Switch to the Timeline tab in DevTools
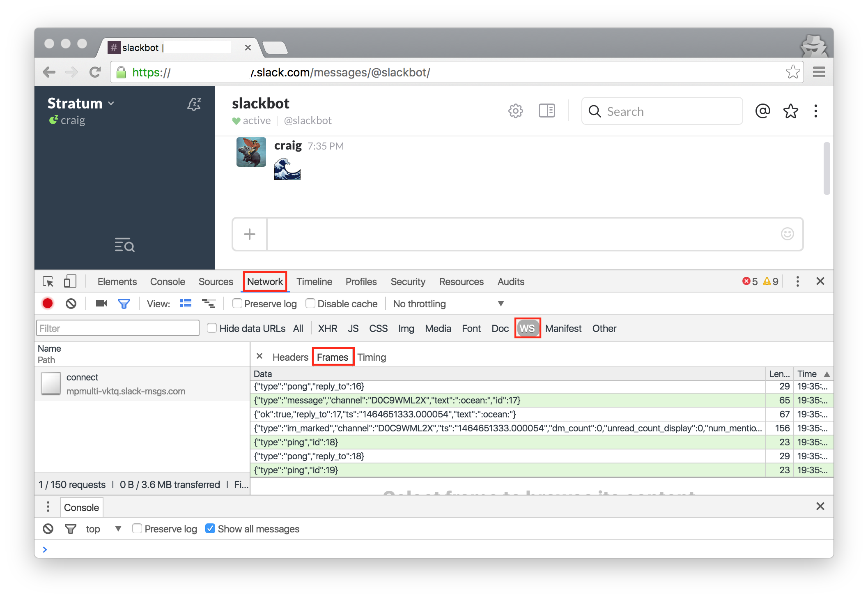Image resolution: width=868 pixels, height=599 pixels. point(314,281)
